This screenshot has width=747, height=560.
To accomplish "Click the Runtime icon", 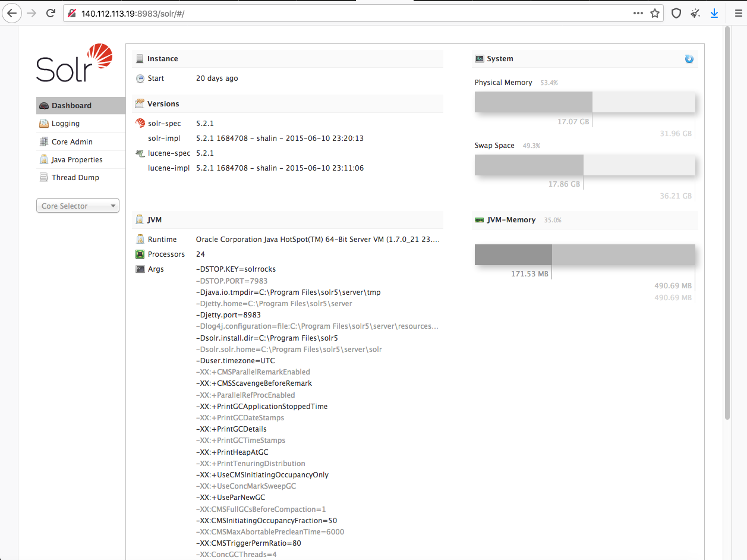I will tap(140, 239).
